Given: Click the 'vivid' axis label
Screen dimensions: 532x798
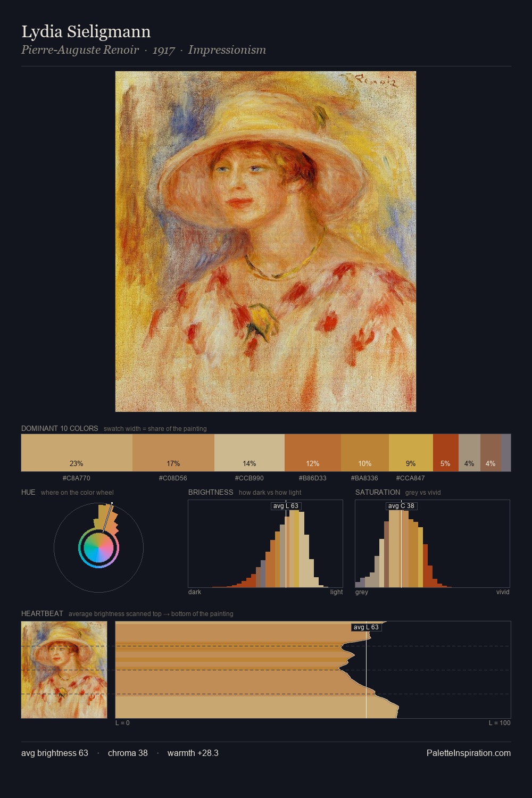Looking at the screenshot, I should tap(503, 592).
